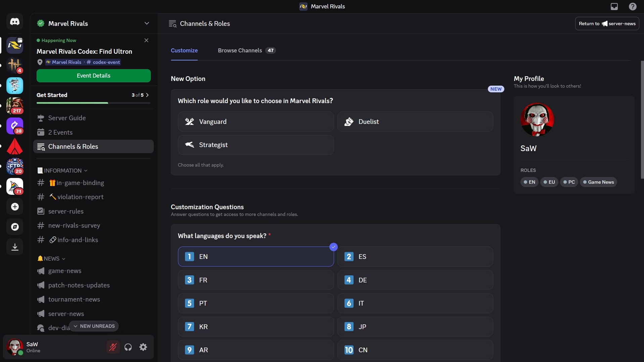Open Discover servers compass icon

15,227
